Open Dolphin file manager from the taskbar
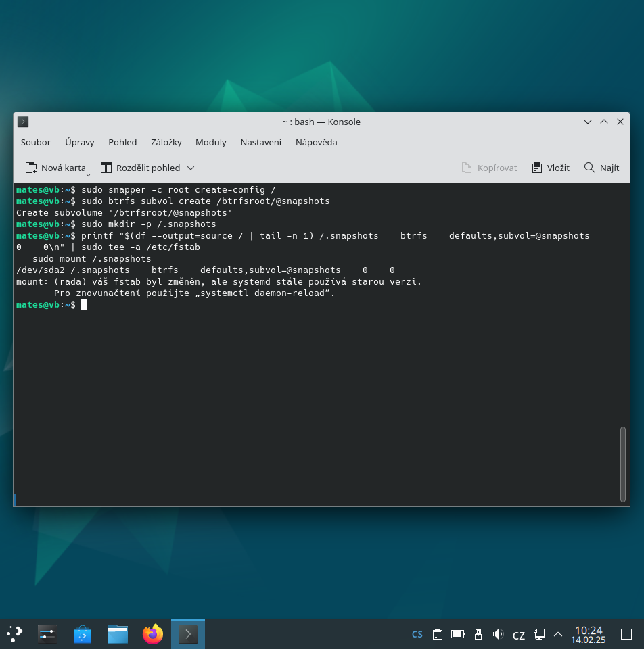The height and width of the screenshot is (649, 644). click(118, 633)
